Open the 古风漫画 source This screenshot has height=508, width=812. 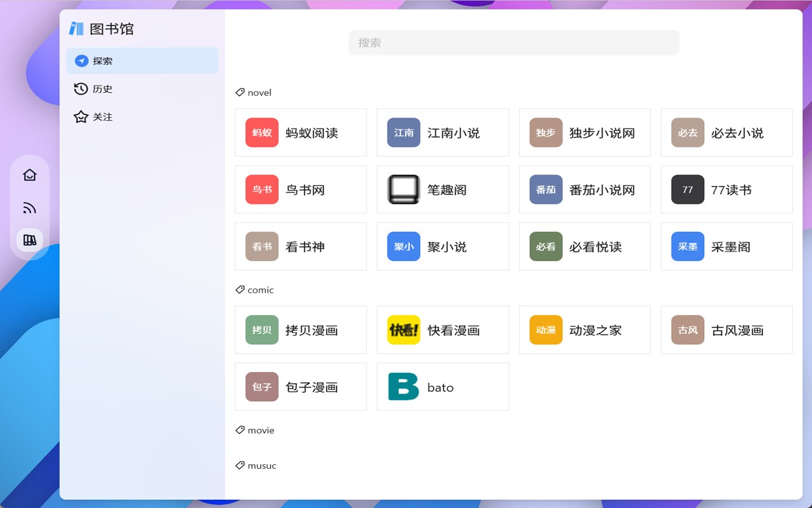point(726,330)
